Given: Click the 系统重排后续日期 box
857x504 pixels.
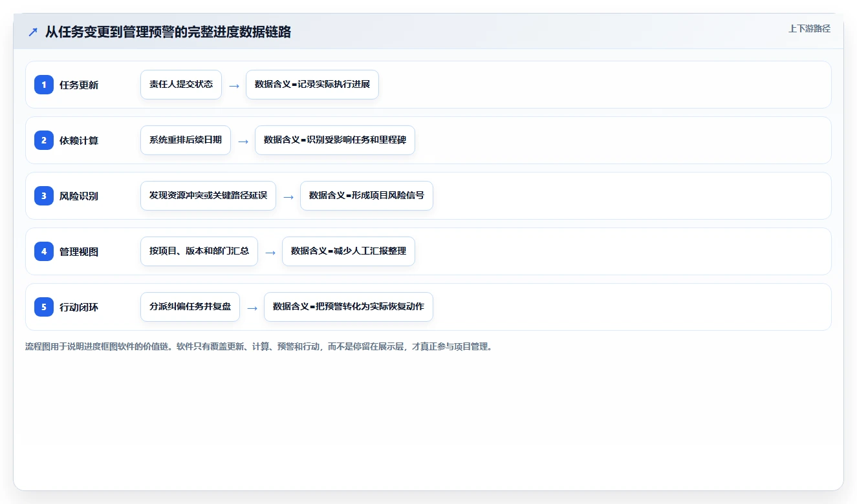Looking at the screenshot, I should tap(186, 140).
